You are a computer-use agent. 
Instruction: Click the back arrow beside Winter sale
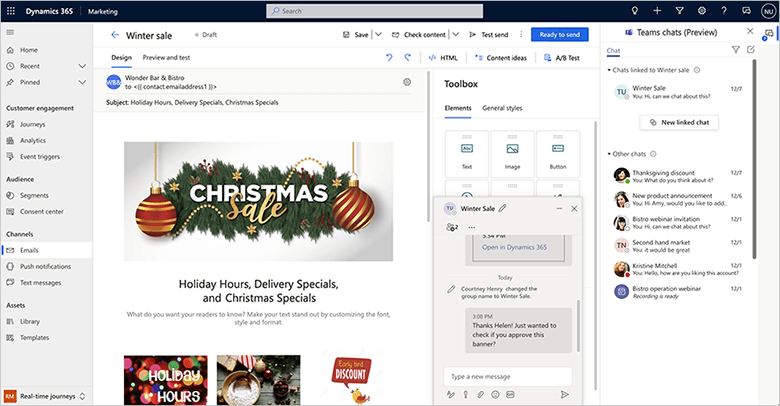click(x=114, y=34)
